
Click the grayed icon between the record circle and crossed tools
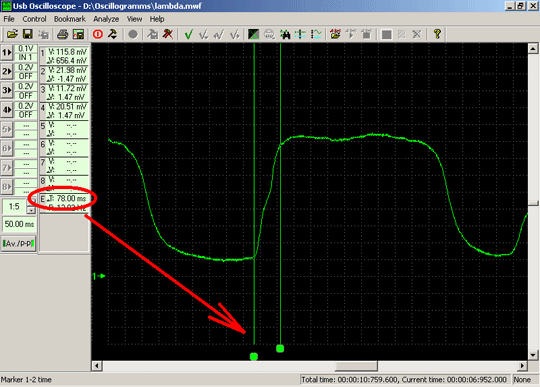click(x=152, y=34)
